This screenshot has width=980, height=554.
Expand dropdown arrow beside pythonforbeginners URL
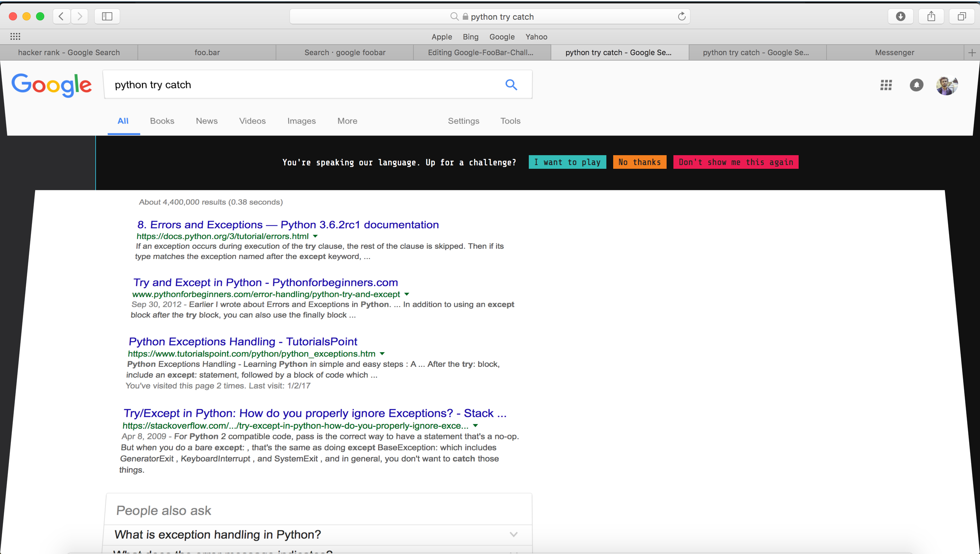[407, 294]
